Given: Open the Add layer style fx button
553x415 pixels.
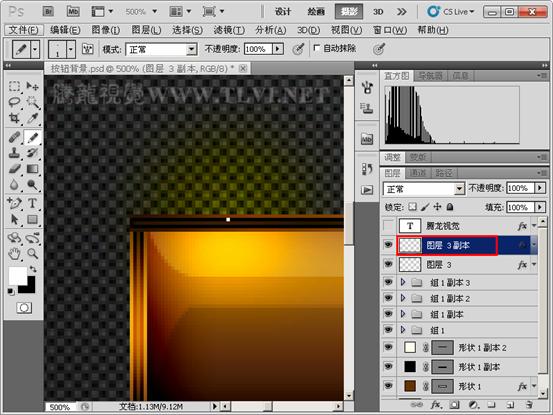Looking at the screenshot, I should (436, 405).
